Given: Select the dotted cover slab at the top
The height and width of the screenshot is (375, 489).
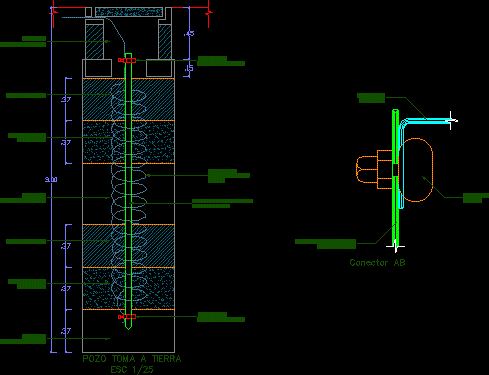Looking at the screenshot, I should pos(129,12).
